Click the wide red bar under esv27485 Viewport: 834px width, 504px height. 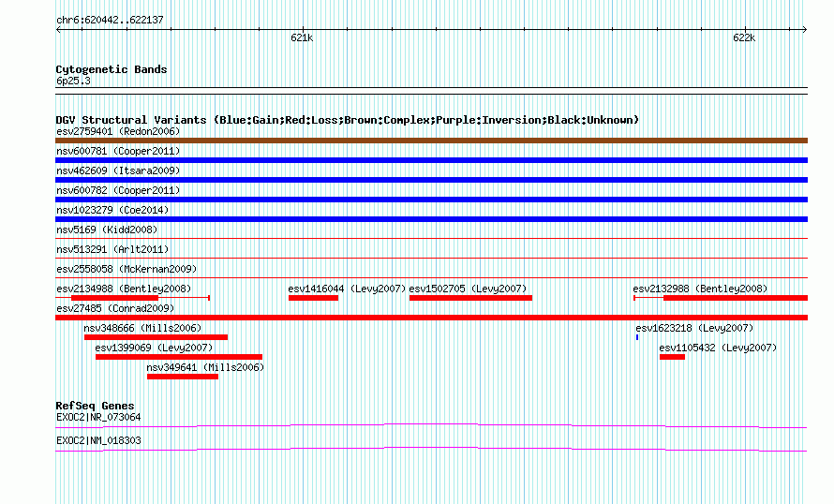431,318
